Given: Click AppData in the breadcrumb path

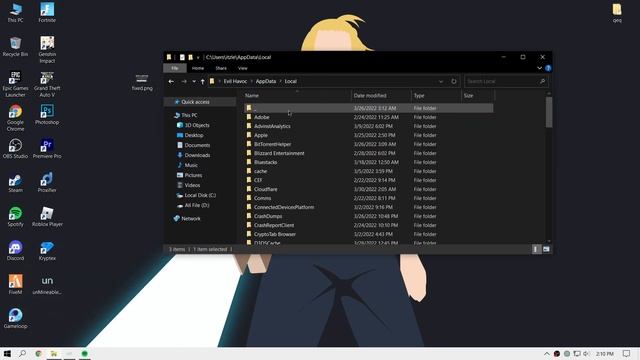Looking at the screenshot, I should [266, 81].
